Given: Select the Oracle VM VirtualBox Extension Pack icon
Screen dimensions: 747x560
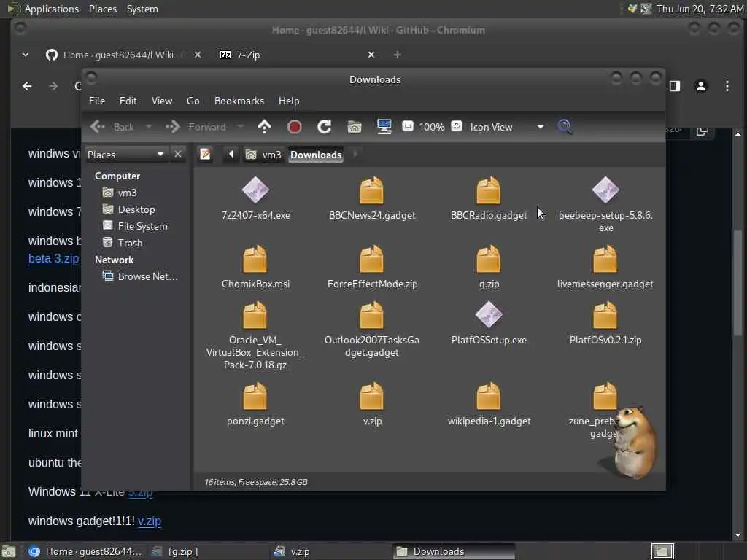Looking at the screenshot, I should tap(255, 315).
